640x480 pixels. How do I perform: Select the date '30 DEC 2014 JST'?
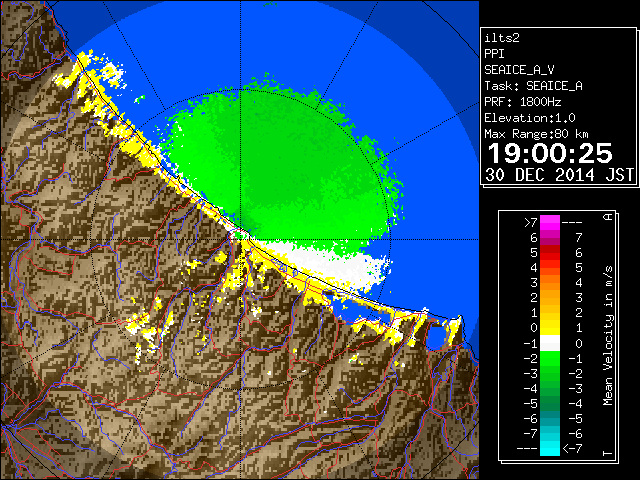click(x=560, y=175)
